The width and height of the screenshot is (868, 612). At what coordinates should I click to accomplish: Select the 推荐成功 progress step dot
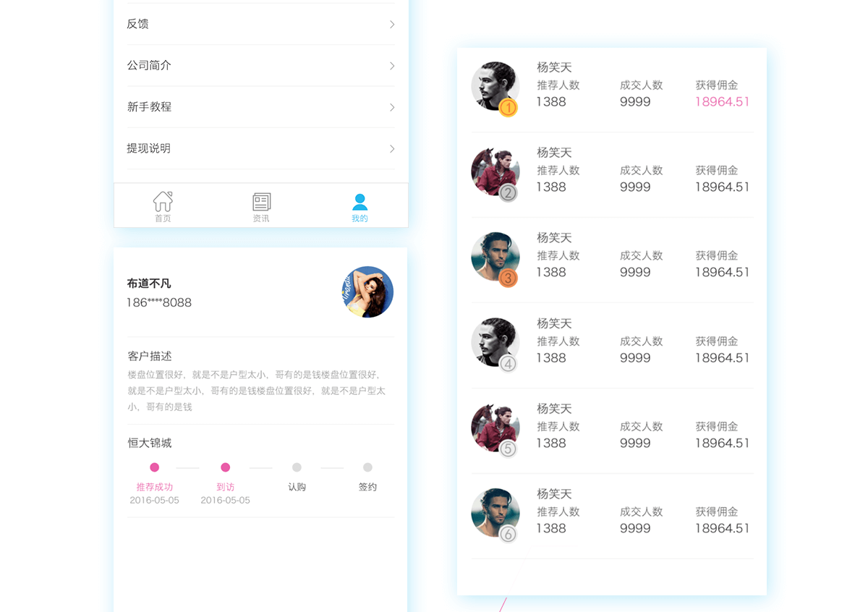tap(154, 467)
